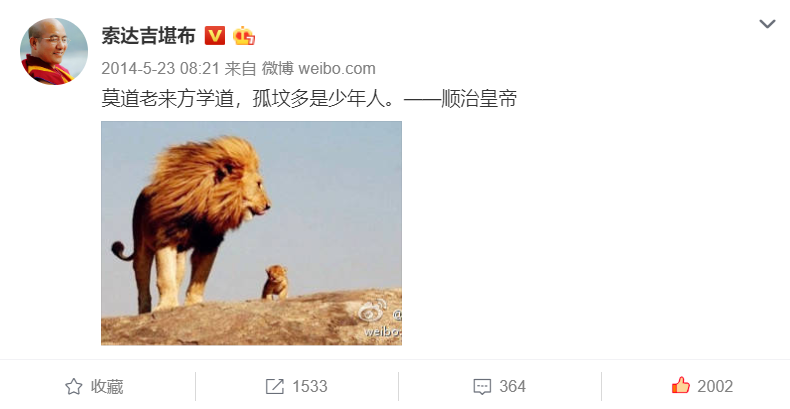The width and height of the screenshot is (790, 409).
Task: Click the like count 2002
Action: coord(715,386)
